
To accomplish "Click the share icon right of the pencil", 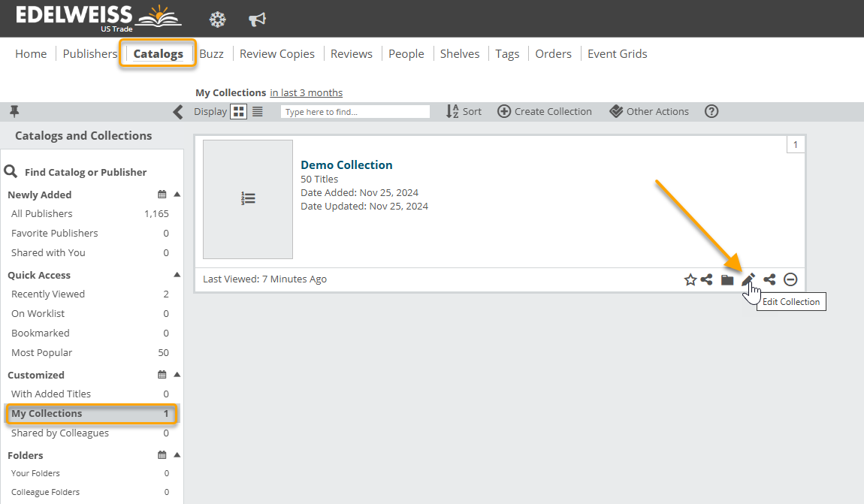I will pyautogui.click(x=769, y=279).
